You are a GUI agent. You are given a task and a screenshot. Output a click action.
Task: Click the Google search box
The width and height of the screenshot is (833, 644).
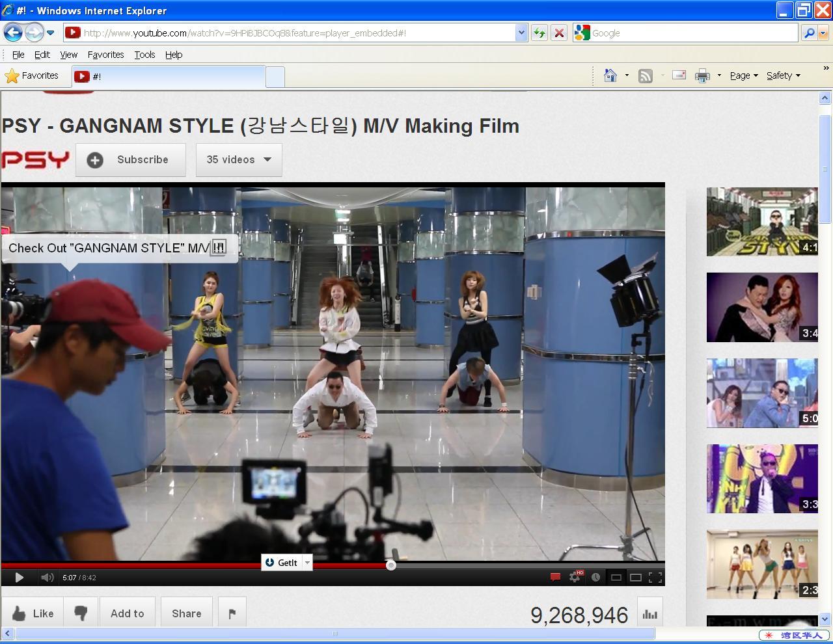(x=693, y=33)
